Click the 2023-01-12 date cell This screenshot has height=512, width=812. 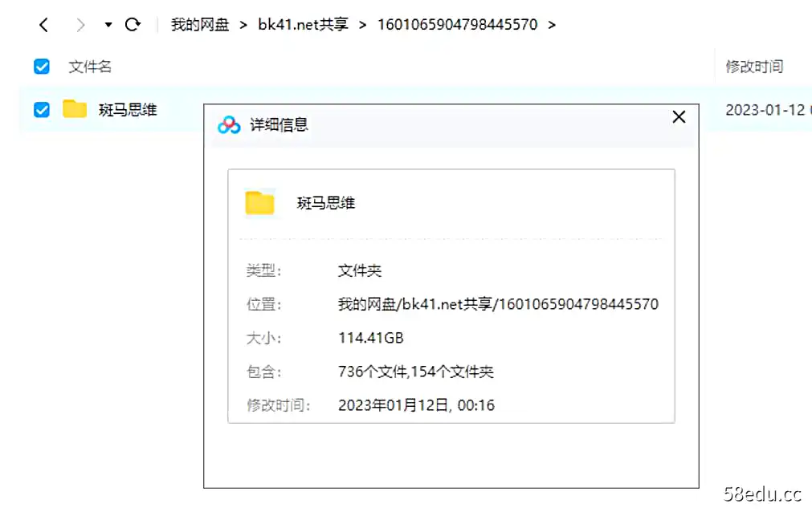pos(765,110)
